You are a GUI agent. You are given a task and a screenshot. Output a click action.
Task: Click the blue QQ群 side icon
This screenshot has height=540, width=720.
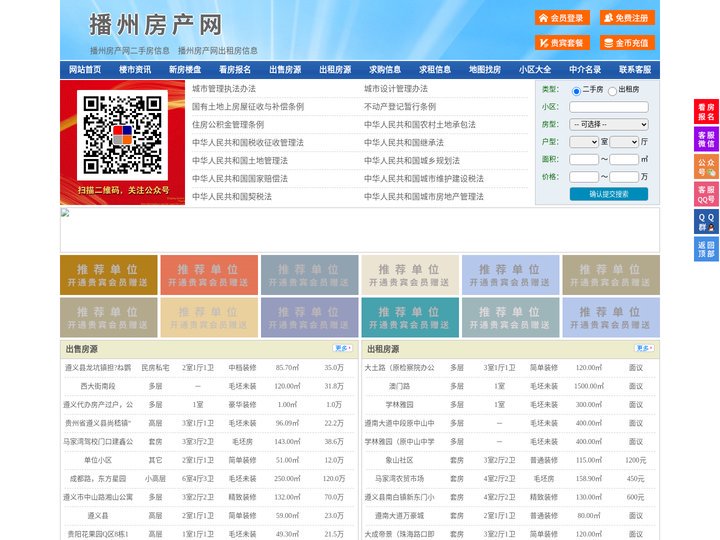coord(706,222)
